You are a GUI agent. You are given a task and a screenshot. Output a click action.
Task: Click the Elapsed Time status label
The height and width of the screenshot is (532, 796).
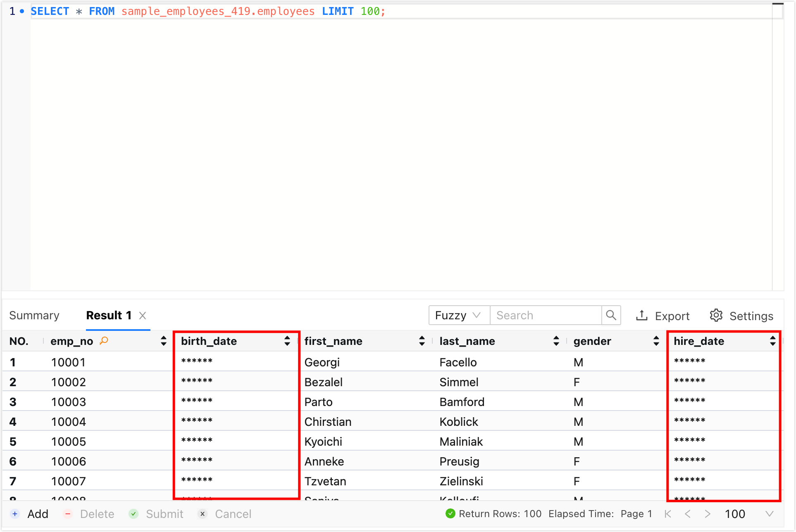[x=581, y=514]
